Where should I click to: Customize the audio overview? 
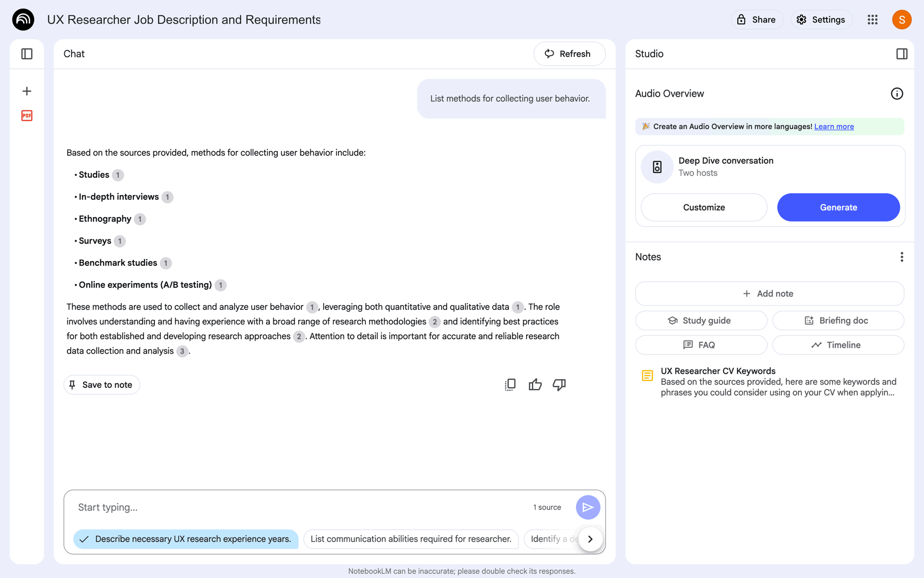704,208
